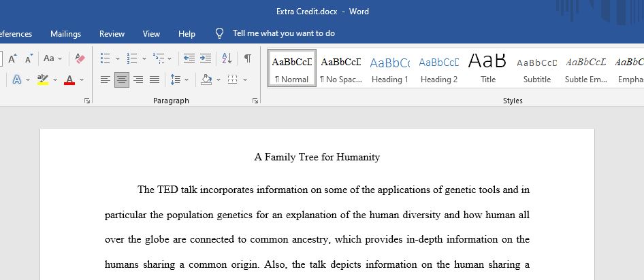Expand the Change Case dropdown arrow
The height and width of the screenshot is (280, 644).
pyautogui.click(x=60, y=58)
